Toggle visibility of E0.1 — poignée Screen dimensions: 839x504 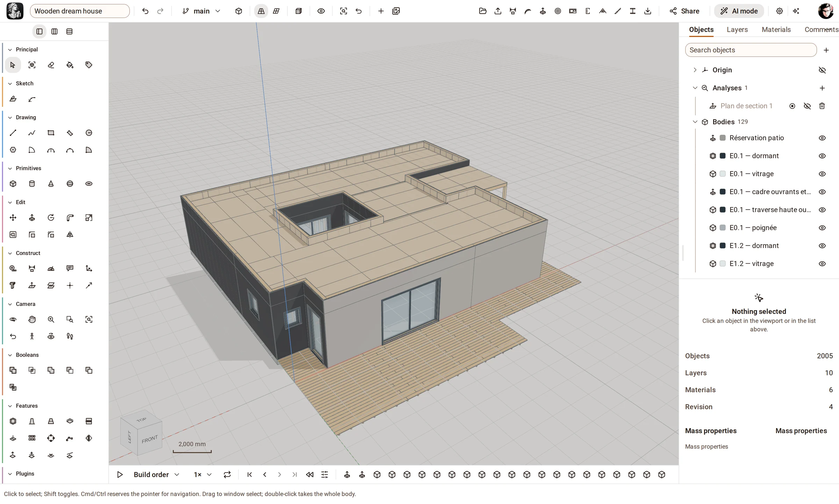point(822,228)
